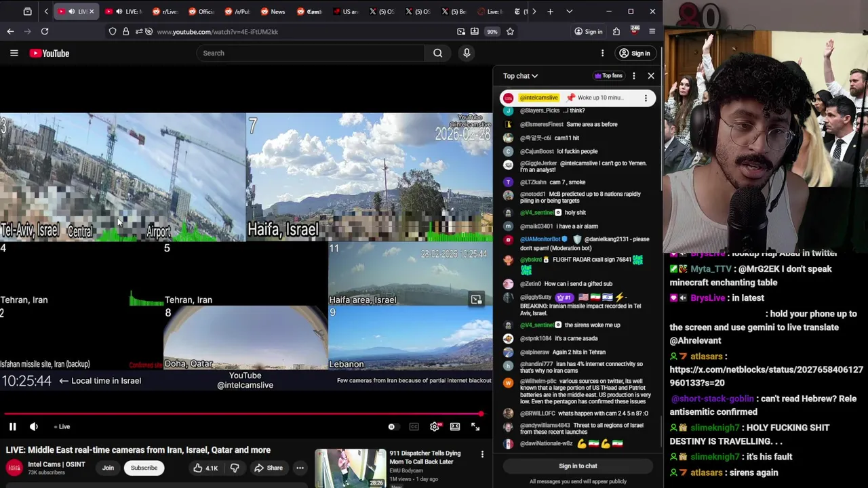Open the browser Sign in account button
Screen dimensions: 868x488
(588, 31)
